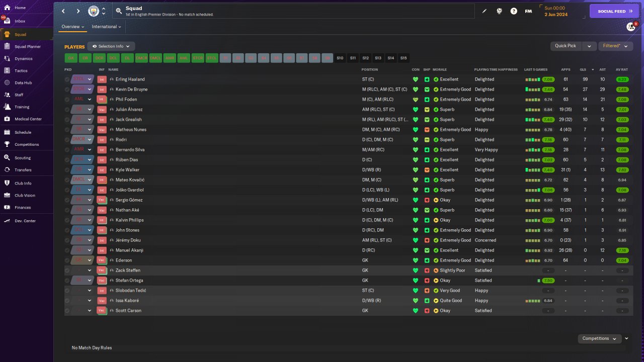The width and height of the screenshot is (644, 362).
Task: Expand the Selection Info dropdown
Action: (111, 46)
